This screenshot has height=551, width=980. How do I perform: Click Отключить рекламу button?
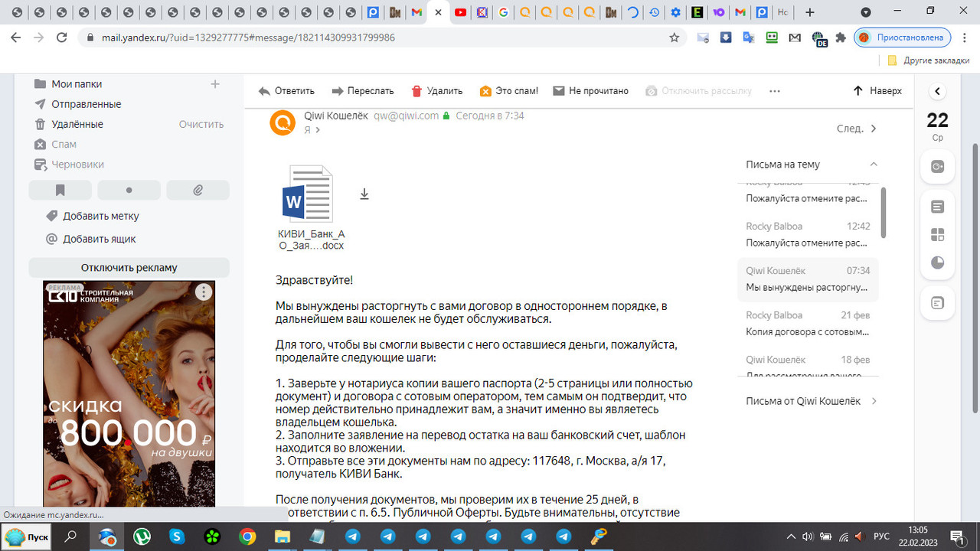[129, 268]
